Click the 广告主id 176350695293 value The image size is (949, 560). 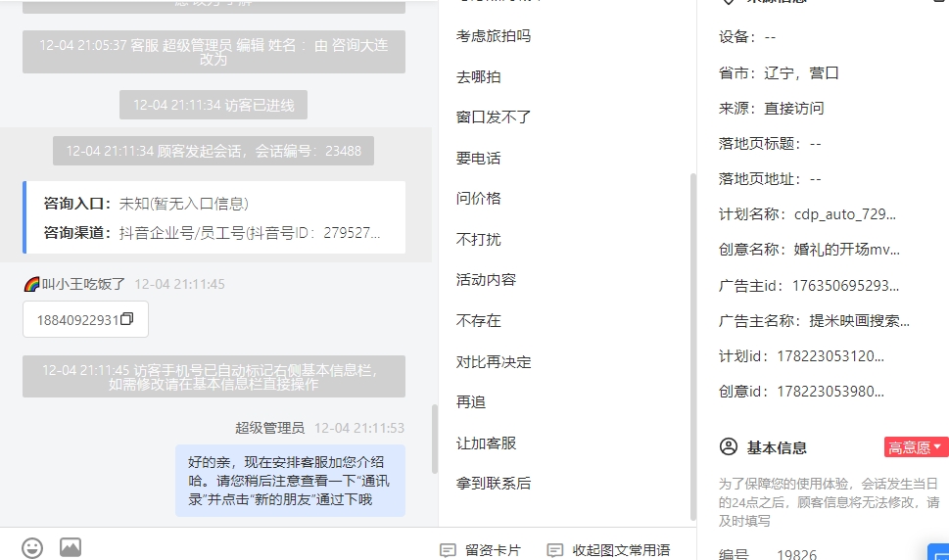[845, 286]
